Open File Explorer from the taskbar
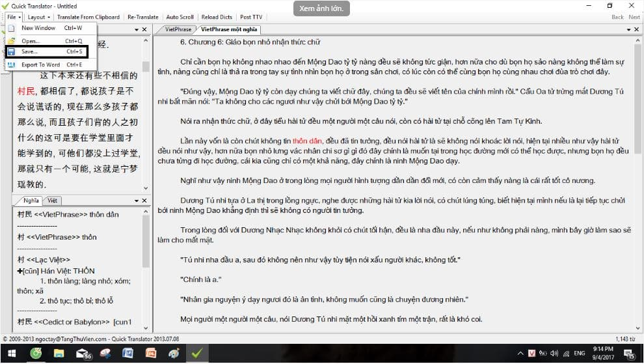 (60, 354)
